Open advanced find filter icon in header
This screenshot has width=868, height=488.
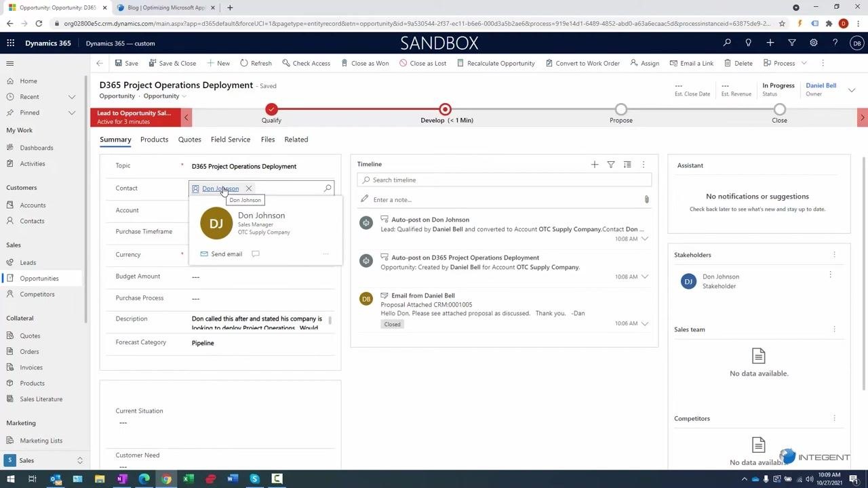click(792, 43)
